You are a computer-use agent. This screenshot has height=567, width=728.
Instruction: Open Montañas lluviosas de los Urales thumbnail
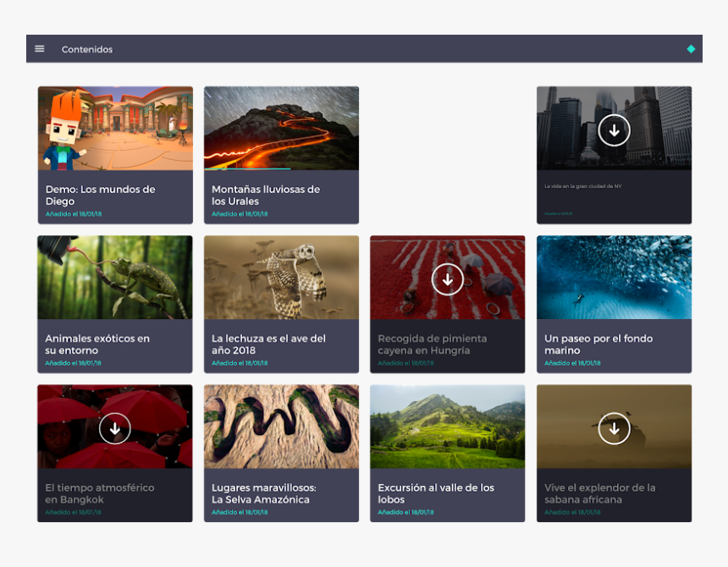281,127
